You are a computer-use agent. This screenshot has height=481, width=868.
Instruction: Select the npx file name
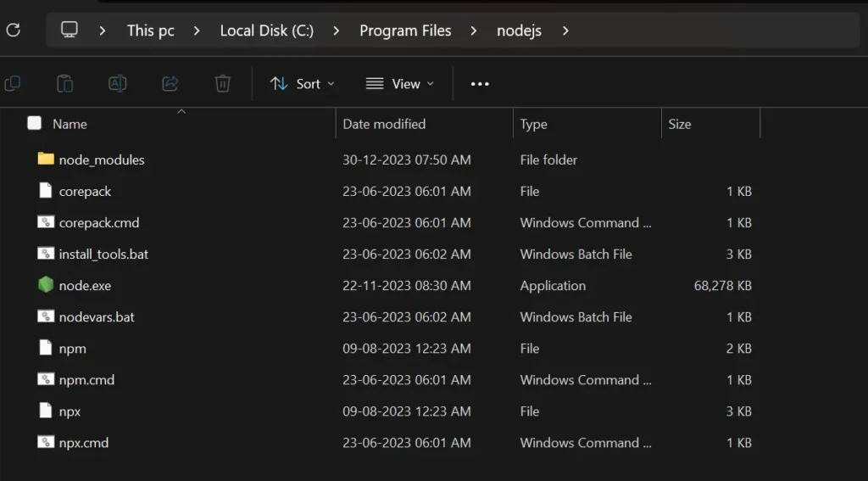tap(70, 411)
